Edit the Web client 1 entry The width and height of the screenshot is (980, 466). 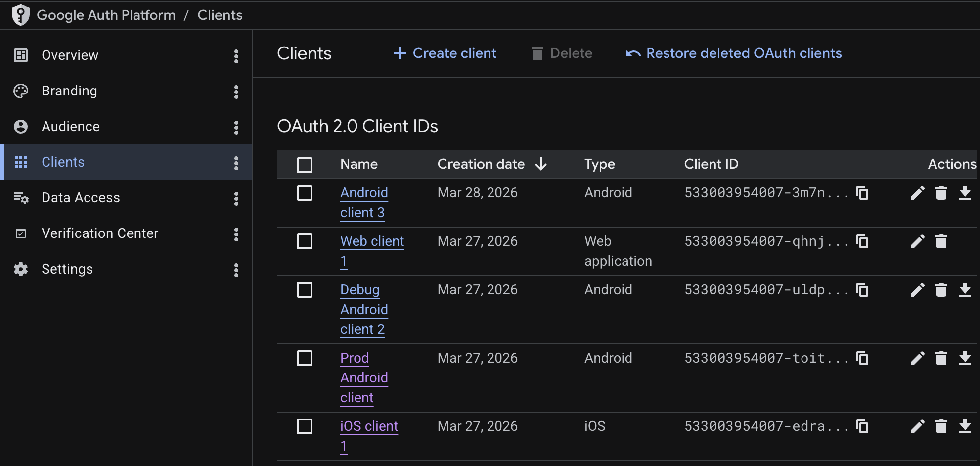pyautogui.click(x=917, y=241)
